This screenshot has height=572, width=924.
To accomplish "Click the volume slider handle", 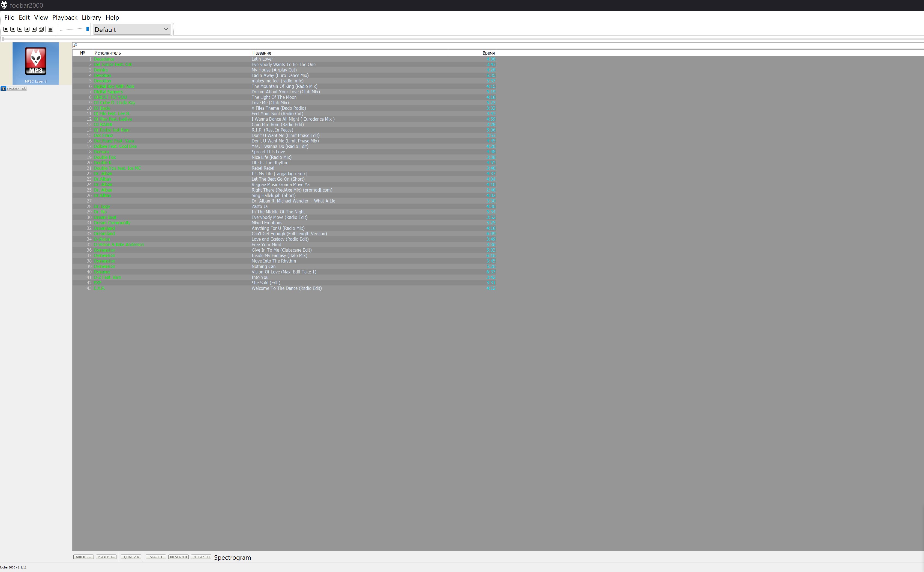I will pos(87,29).
